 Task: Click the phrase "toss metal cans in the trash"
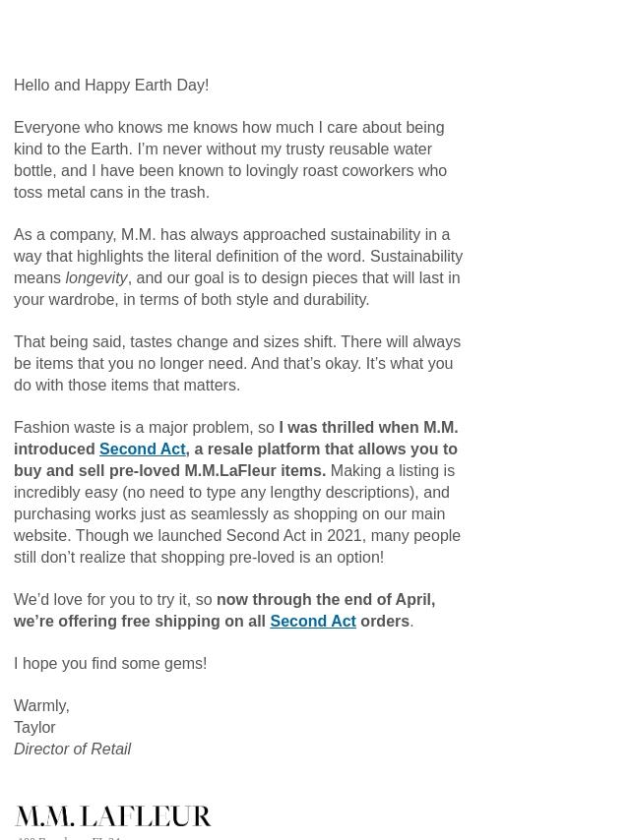coord(108,193)
